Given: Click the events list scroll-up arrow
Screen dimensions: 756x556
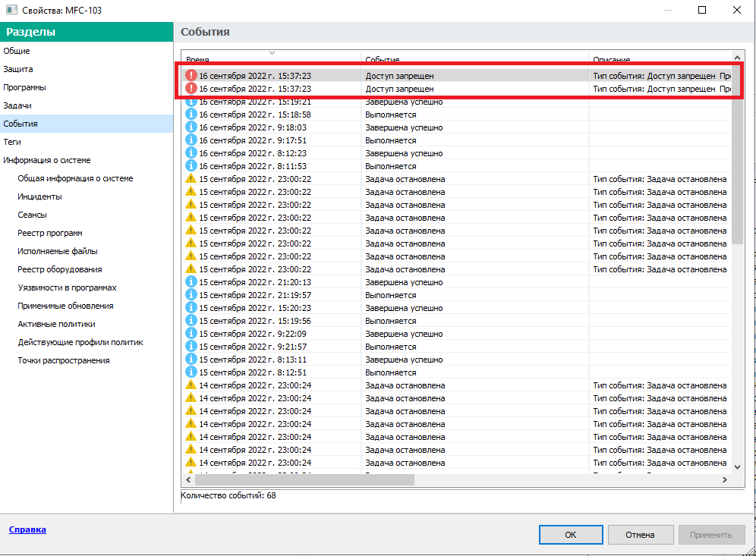Looking at the screenshot, I should pyautogui.click(x=737, y=58).
